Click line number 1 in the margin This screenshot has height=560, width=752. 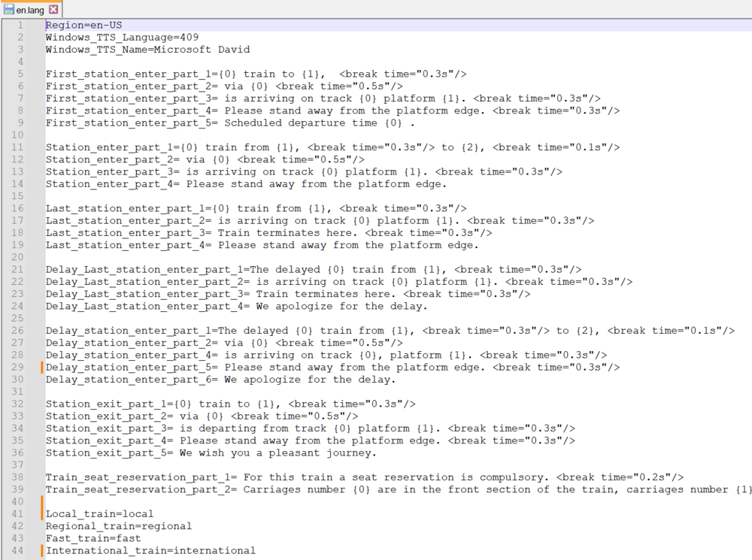point(19,25)
